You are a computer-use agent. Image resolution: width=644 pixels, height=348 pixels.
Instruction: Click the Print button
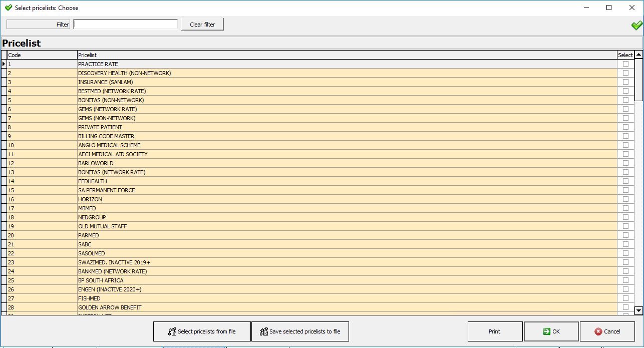[x=495, y=331]
